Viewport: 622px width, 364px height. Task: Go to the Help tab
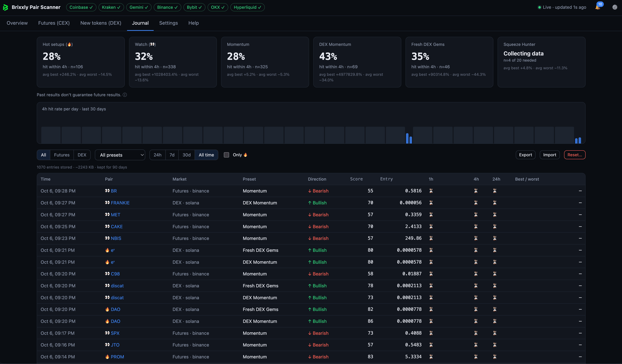pos(194,23)
